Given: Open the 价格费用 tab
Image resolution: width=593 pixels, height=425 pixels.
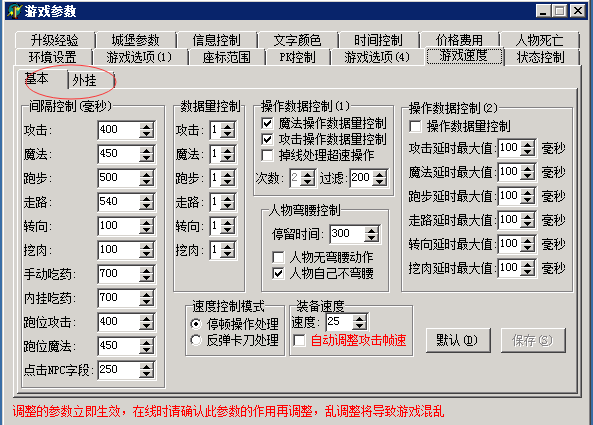Looking at the screenshot, I should click(459, 40).
